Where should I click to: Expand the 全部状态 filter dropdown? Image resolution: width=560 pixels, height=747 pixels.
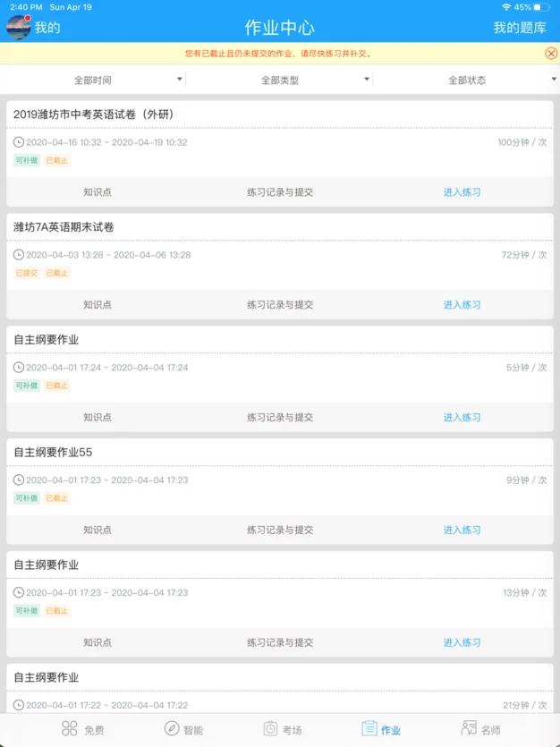pyautogui.click(x=467, y=81)
